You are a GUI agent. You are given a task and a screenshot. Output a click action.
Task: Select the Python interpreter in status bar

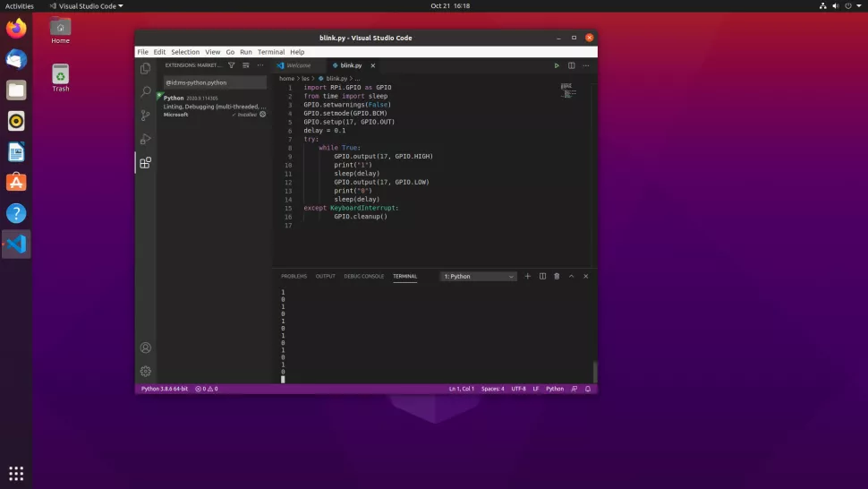click(165, 389)
